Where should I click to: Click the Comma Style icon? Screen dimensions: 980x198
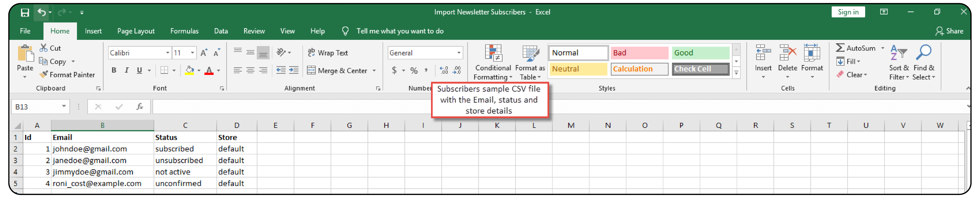[x=426, y=70]
